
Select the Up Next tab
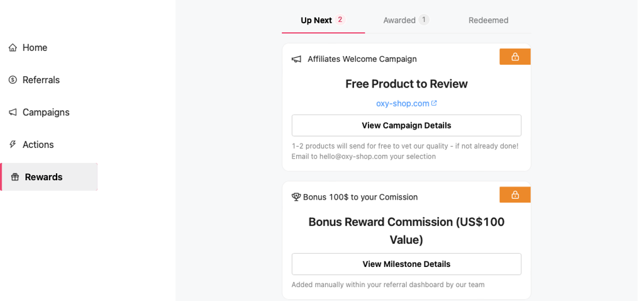click(x=323, y=20)
